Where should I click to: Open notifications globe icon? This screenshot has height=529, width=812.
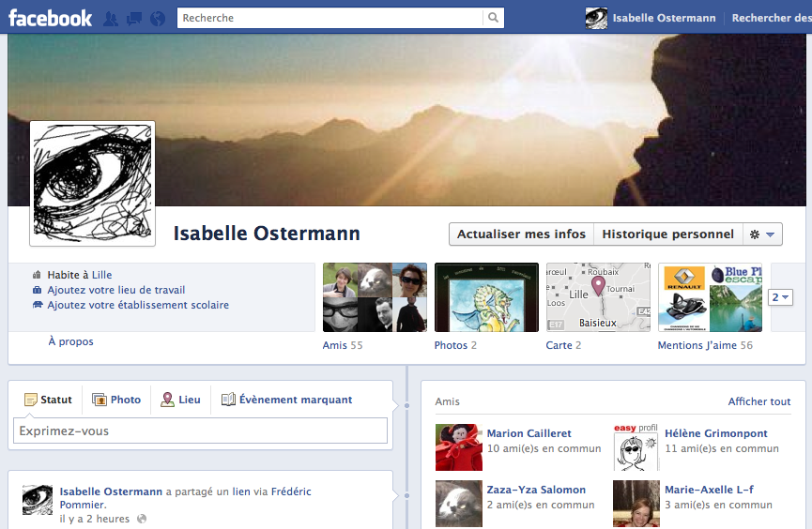click(x=157, y=18)
